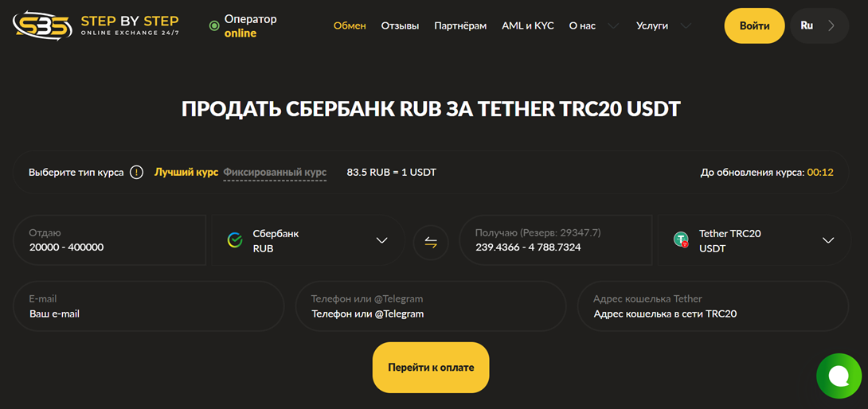Open the Партнёрам page
The height and width of the screenshot is (409, 868).
[x=460, y=26]
